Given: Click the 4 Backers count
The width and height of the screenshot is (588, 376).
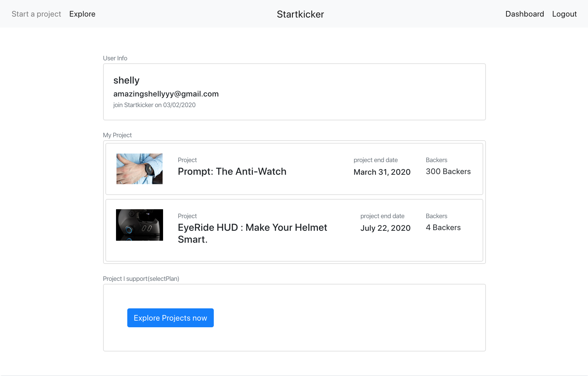Looking at the screenshot, I should 443,227.
